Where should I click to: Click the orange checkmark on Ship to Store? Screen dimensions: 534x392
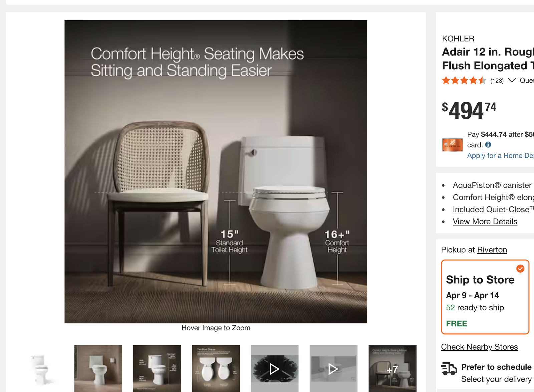(520, 269)
